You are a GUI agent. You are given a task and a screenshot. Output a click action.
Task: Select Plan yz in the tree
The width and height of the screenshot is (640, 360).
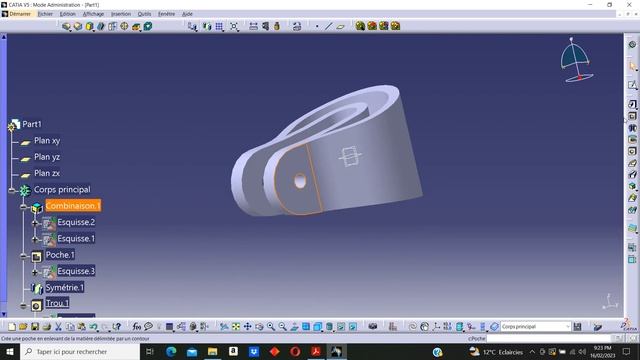click(47, 157)
